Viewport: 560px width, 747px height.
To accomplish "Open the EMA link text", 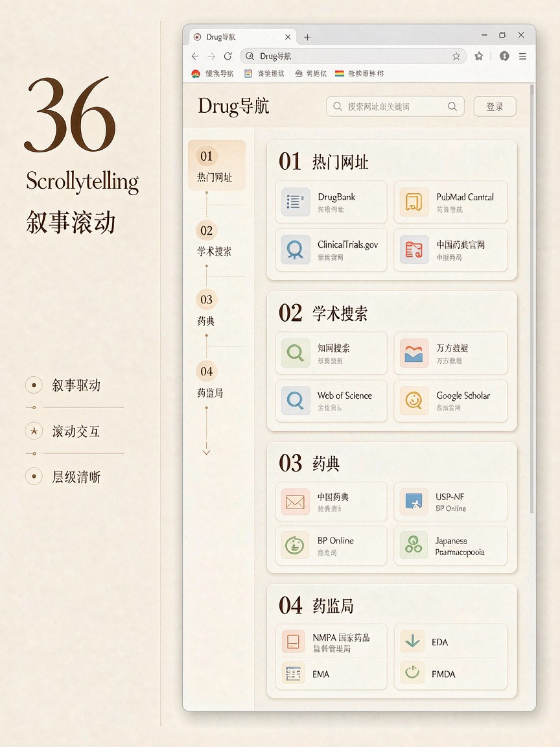I will tap(320, 674).
